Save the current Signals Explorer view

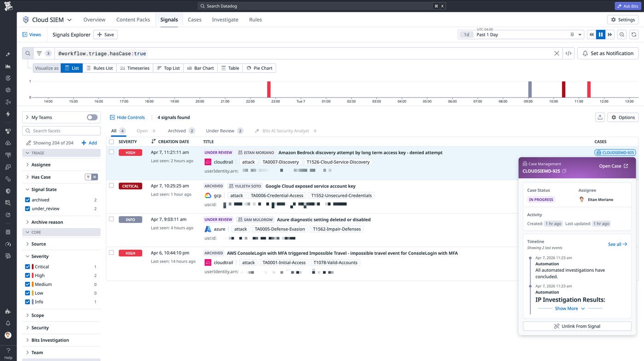click(105, 34)
